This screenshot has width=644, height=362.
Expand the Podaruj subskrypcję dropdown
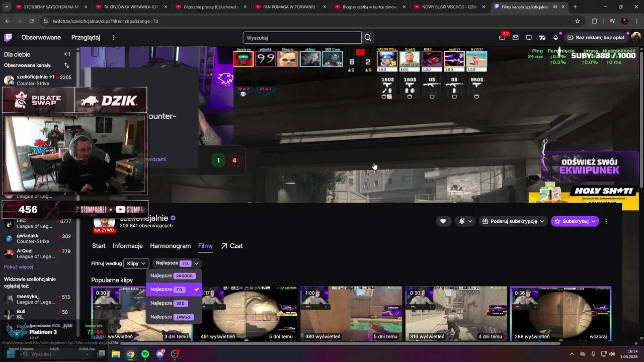[x=513, y=221]
